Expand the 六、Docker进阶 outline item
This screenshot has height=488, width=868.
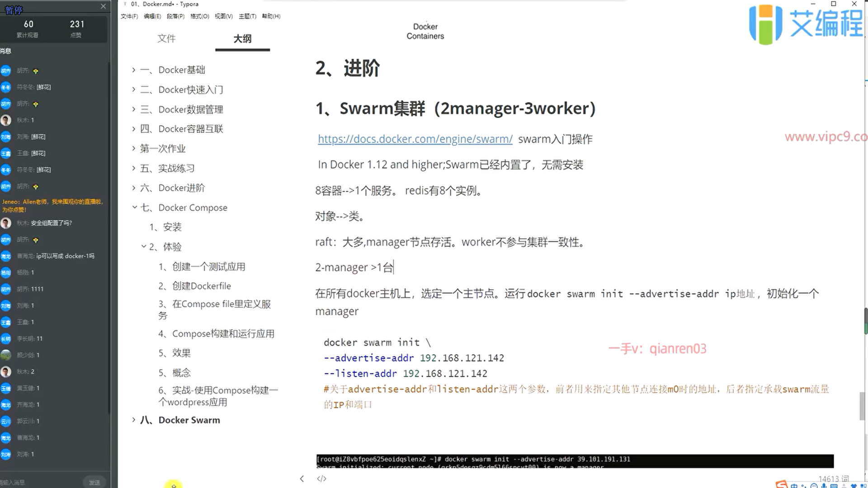coord(134,188)
